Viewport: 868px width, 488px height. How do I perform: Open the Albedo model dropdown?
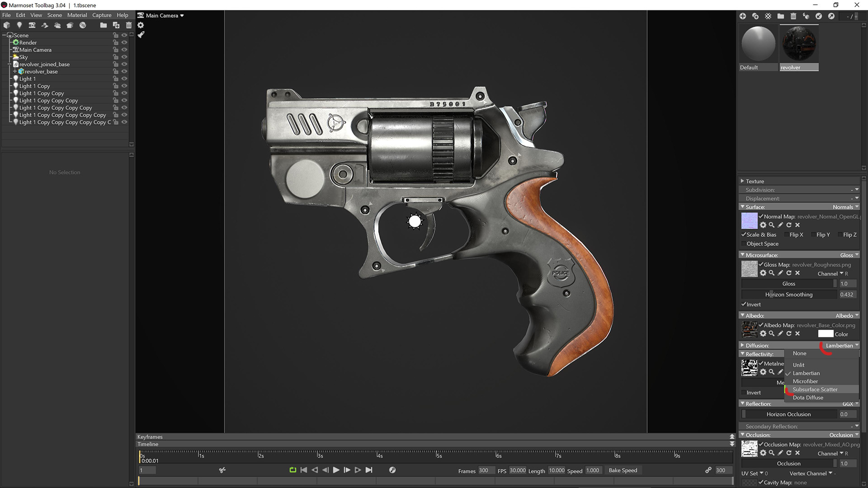pyautogui.click(x=847, y=315)
